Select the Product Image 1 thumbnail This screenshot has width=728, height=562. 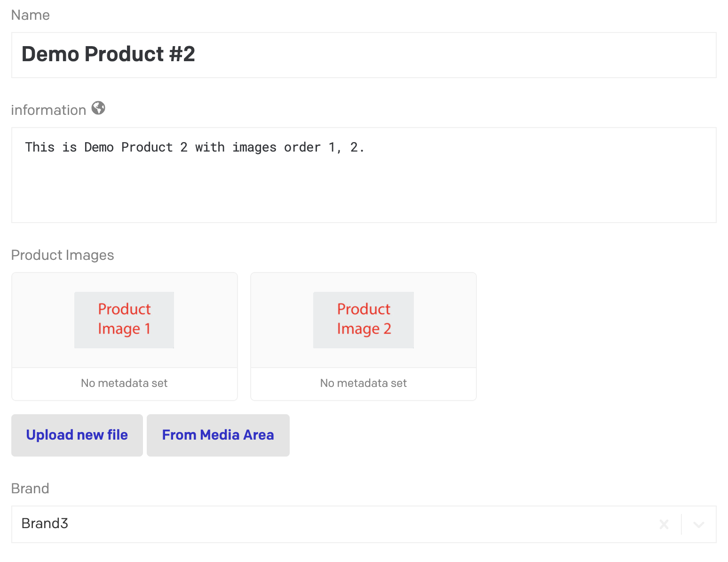(124, 320)
